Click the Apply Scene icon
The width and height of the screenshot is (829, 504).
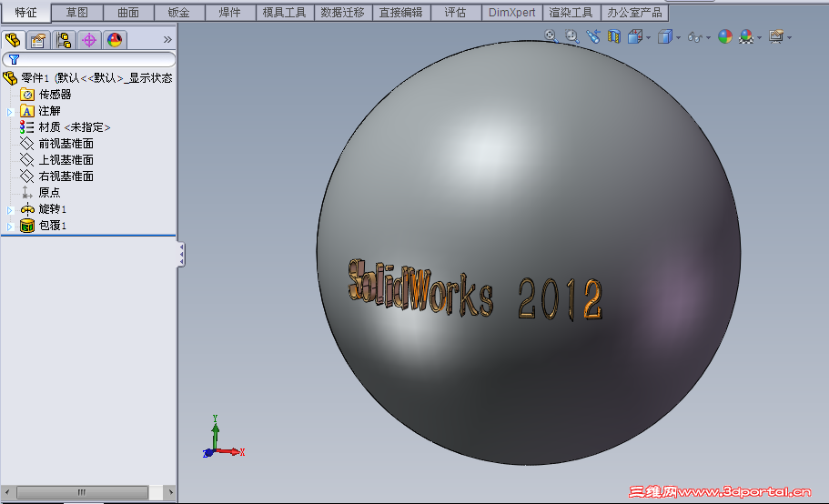(746, 36)
